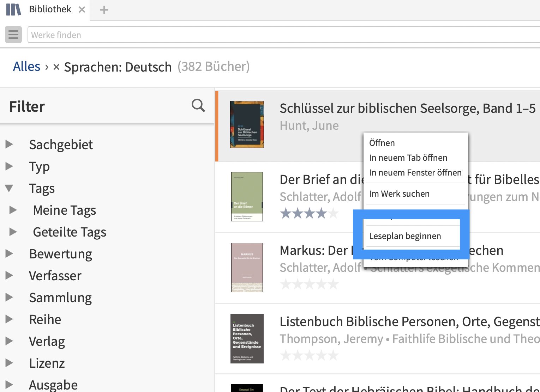Expand the Verlag filter
Viewport: 540px width, 392px height.
[10, 341]
